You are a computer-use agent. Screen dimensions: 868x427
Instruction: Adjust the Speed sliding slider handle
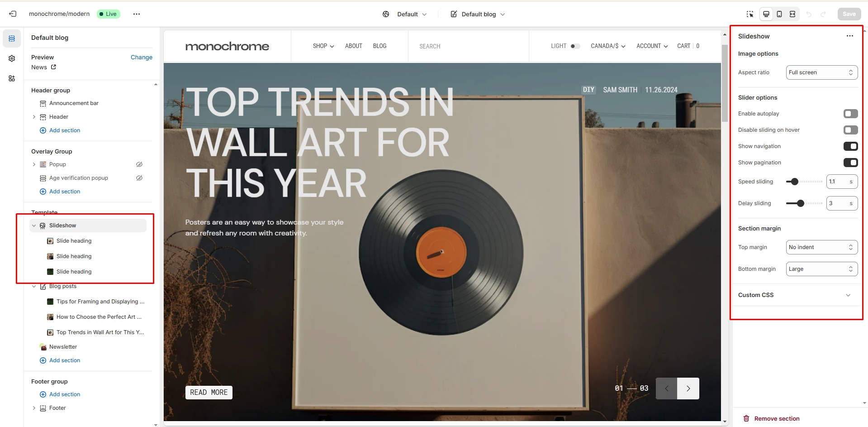coord(795,182)
